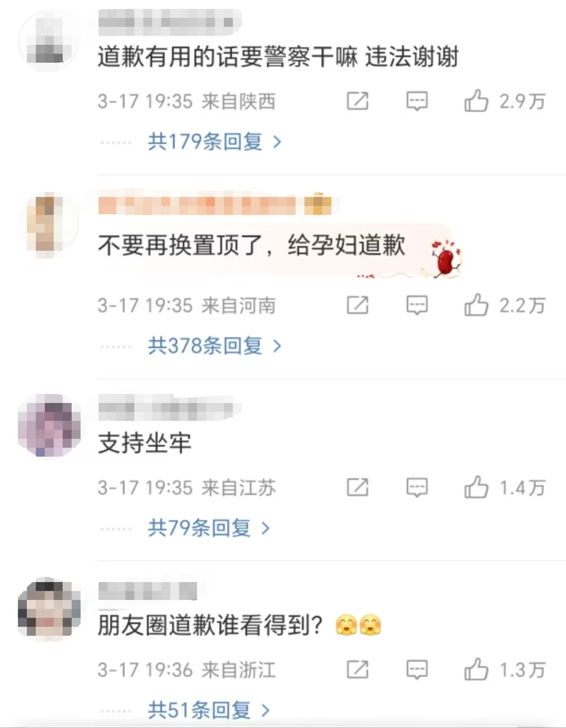Like the Henan comment with 2.2万 likes

(x=476, y=305)
